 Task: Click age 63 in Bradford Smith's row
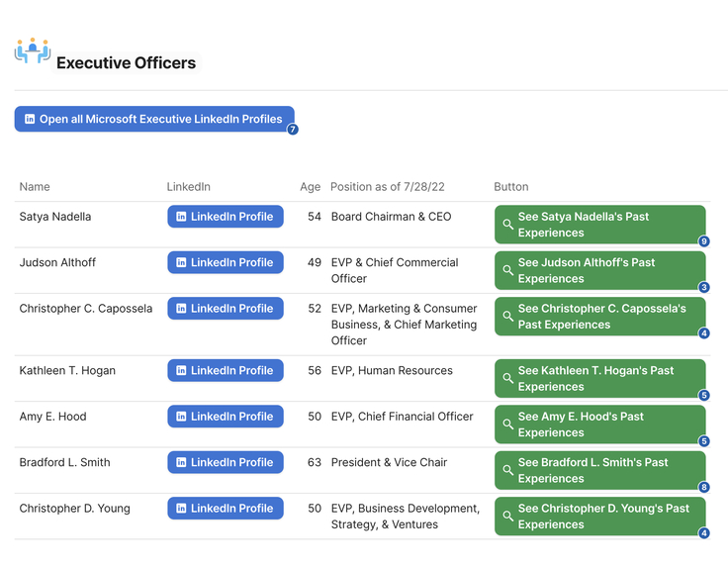click(x=315, y=462)
